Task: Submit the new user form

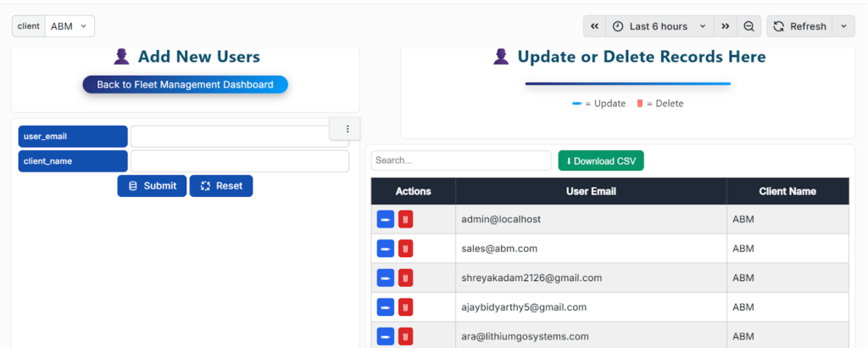Action: coord(152,186)
